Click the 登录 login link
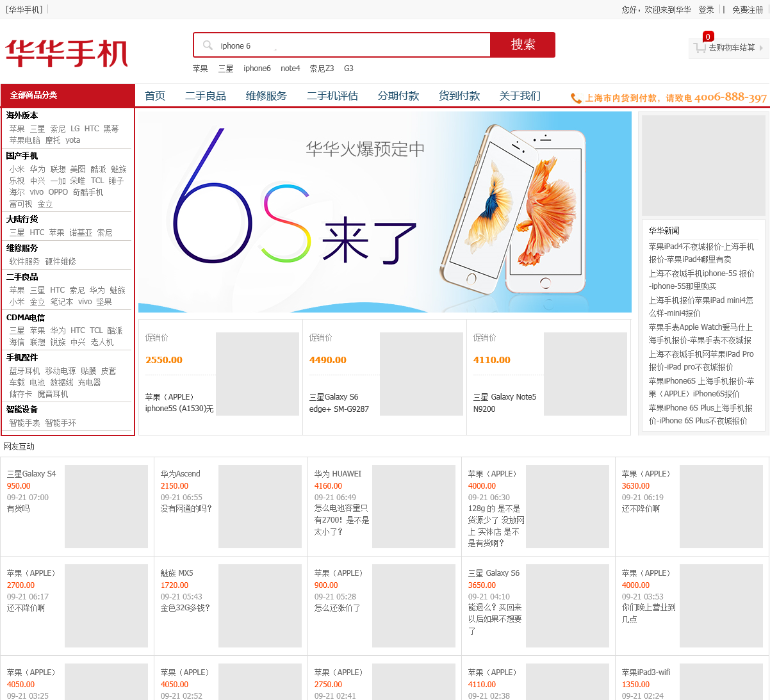This screenshot has height=700, width=770. (706, 10)
